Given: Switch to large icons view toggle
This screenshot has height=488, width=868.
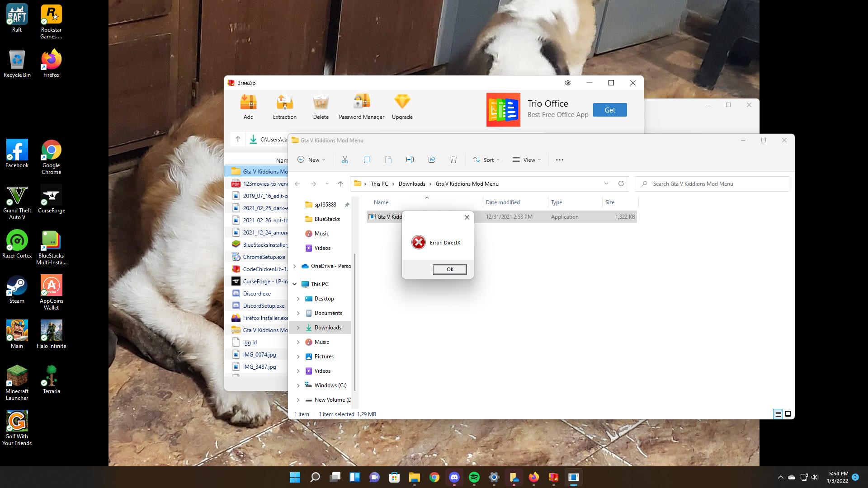Looking at the screenshot, I should pos(788,414).
